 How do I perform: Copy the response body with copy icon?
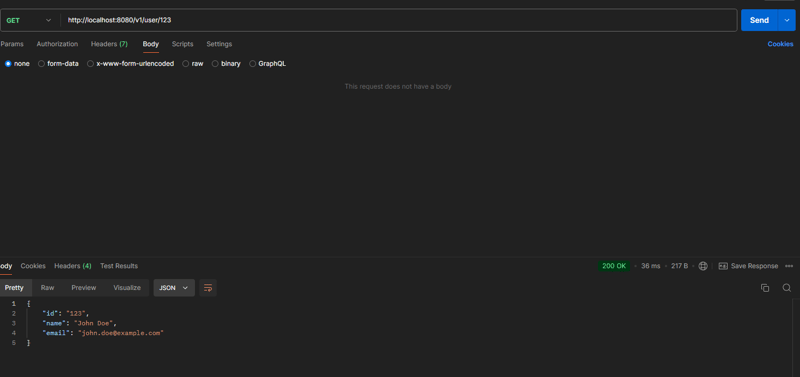[x=765, y=288]
